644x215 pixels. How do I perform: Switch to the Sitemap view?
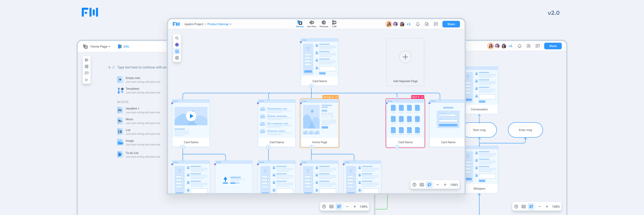click(x=300, y=24)
